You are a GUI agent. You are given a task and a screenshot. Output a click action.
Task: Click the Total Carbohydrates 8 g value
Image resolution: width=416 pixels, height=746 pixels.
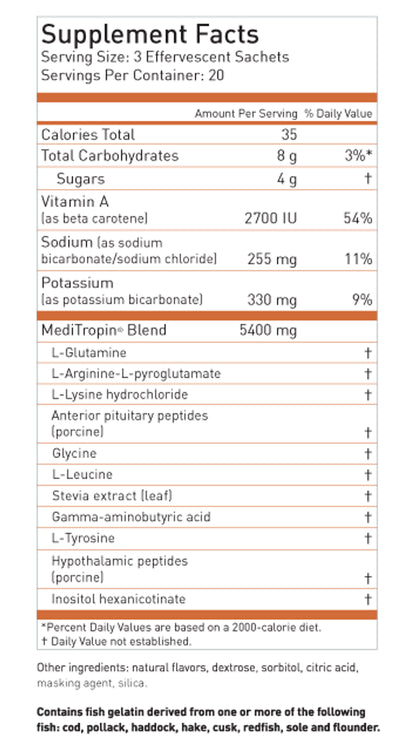[287, 157]
